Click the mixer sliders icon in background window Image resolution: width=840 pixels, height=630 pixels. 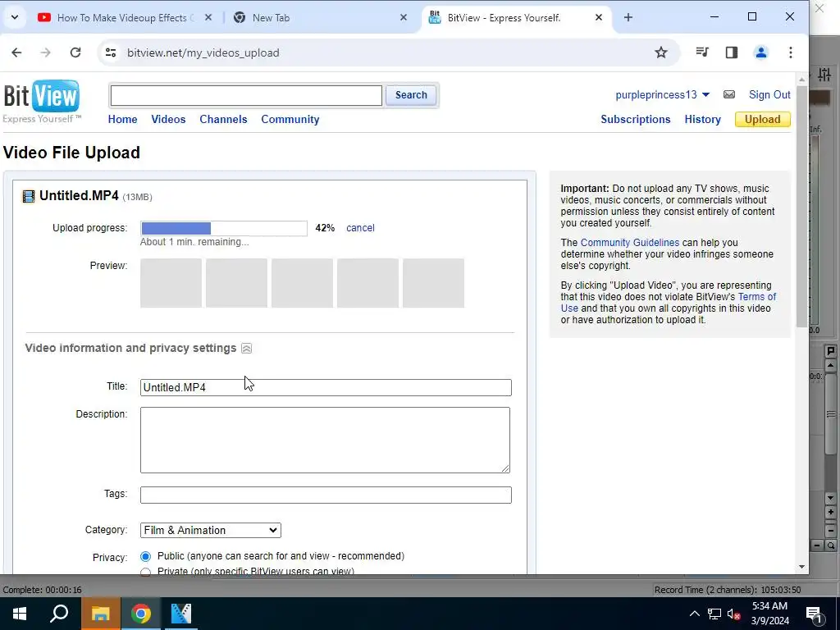pos(824,75)
